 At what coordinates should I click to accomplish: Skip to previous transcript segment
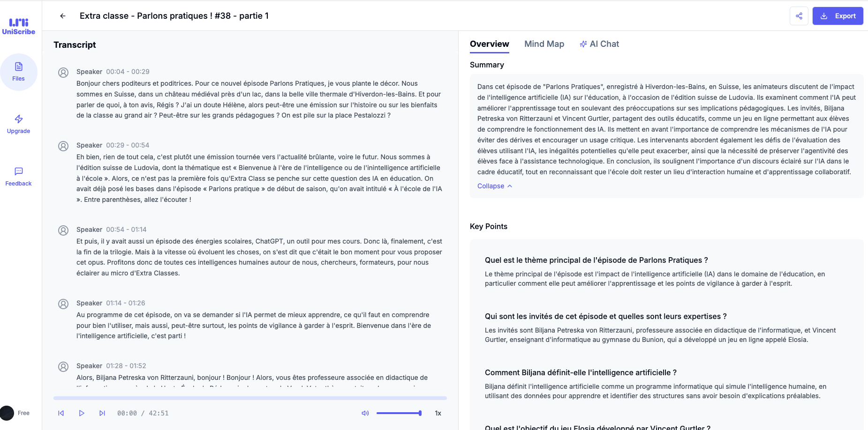pyautogui.click(x=61, y=413)
